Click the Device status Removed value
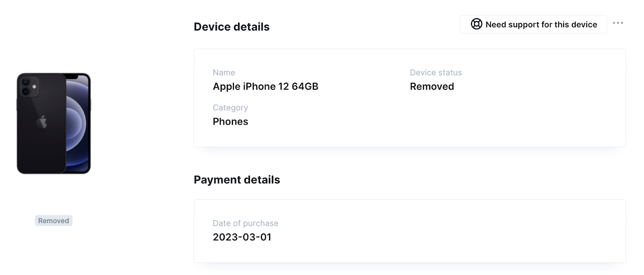Screen dimensions: 644x275 (x=432, y=86)
